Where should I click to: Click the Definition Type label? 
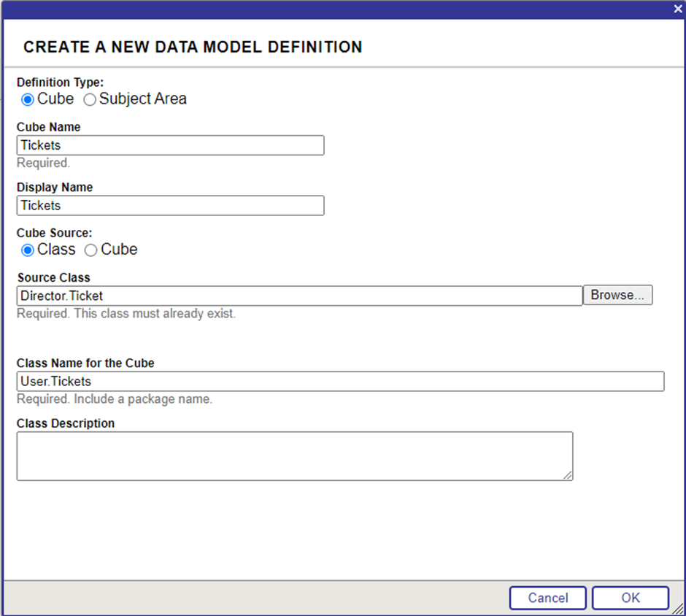tap(61, 82)
